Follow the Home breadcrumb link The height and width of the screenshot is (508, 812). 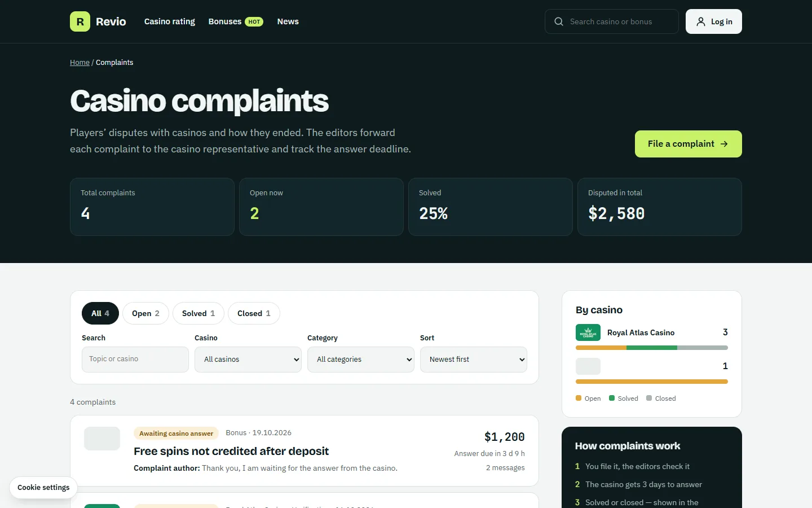[x=80, y=63]
